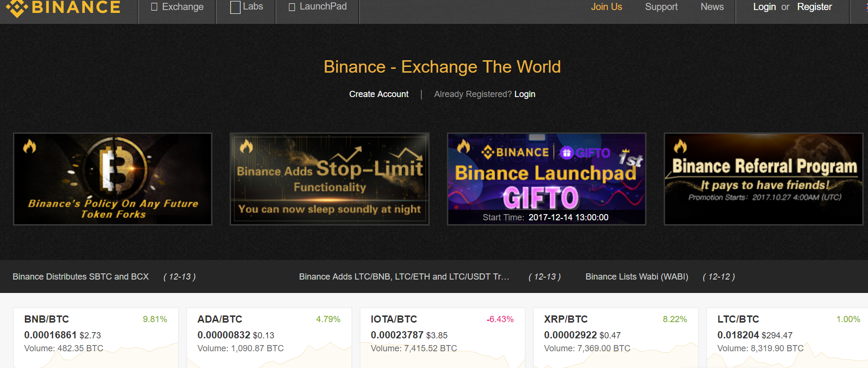
Task: Select the BNB/BTC market card
Action: click(96, 338)
